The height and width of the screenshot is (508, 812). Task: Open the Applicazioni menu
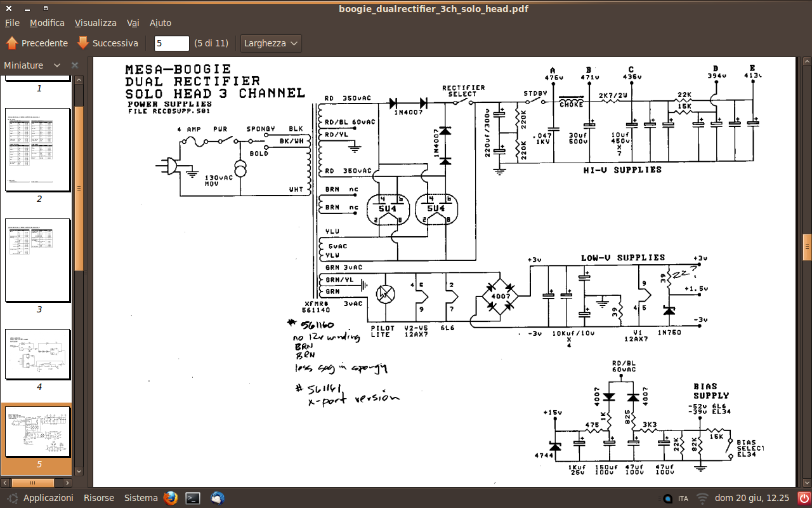pyautogui.click(x=48, y=498)
